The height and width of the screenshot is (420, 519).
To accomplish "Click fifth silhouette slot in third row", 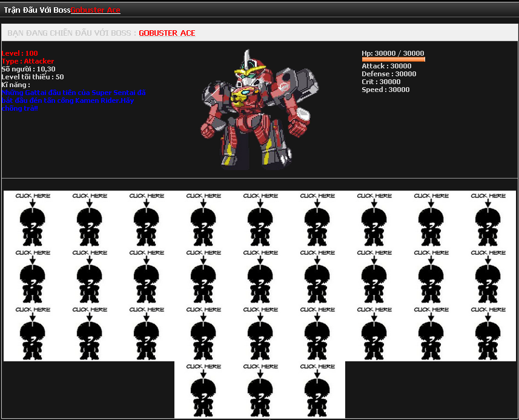I will 260,333.
